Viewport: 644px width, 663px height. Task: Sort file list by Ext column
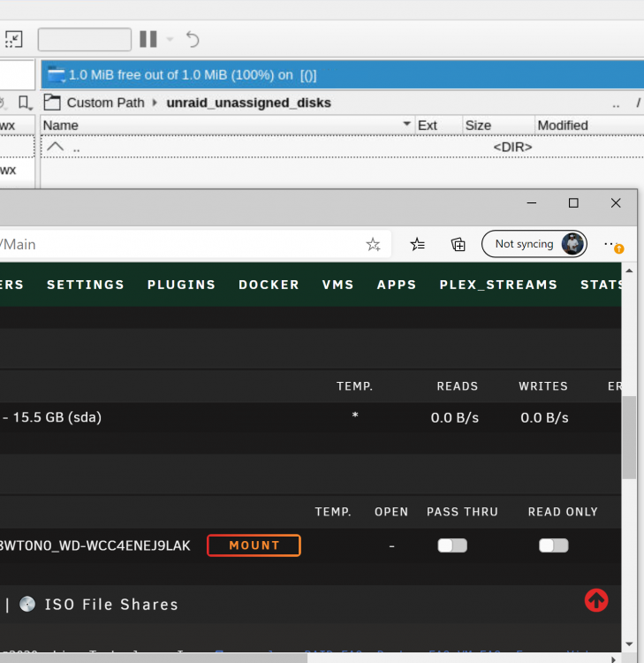point(439,126)
